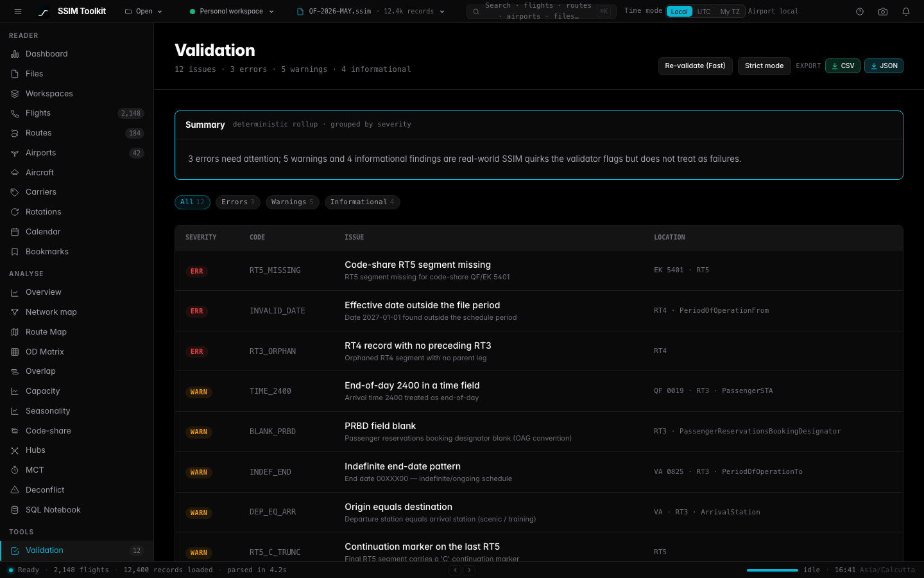Viewport: 924px width, 578px height.
Task: Click the SQL Notebook database icon
Action: 15,510
